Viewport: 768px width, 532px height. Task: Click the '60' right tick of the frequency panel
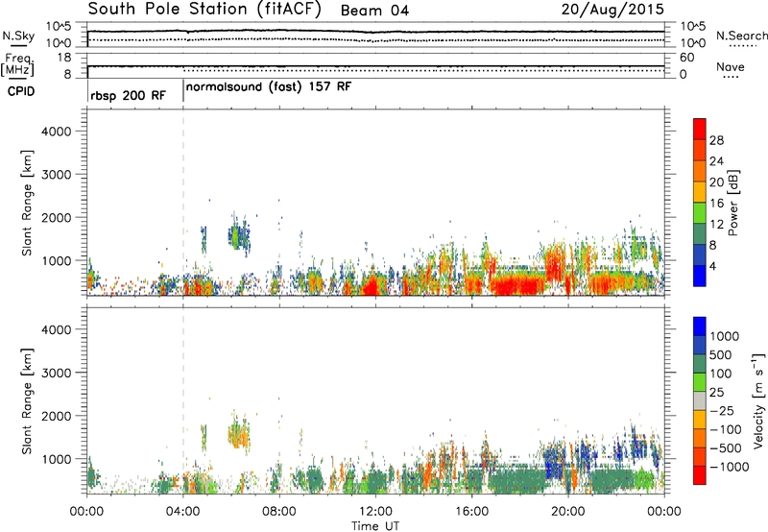tap(687, 58)
